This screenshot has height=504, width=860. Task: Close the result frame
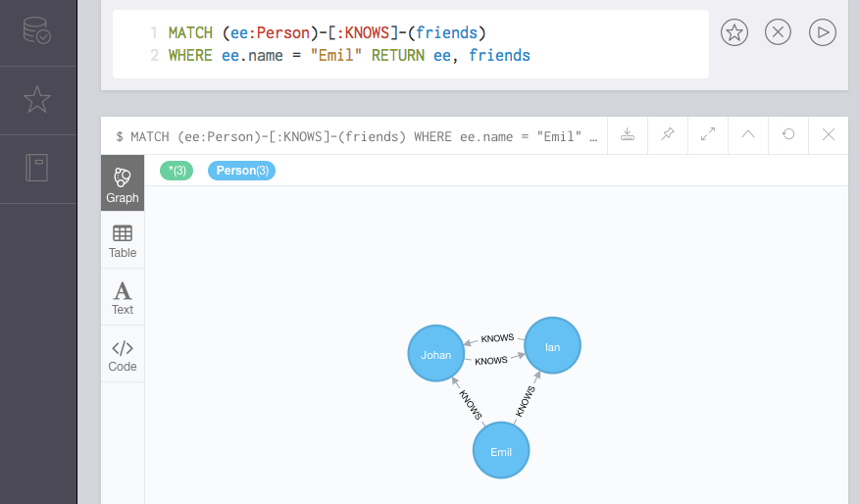click(829, 135)
